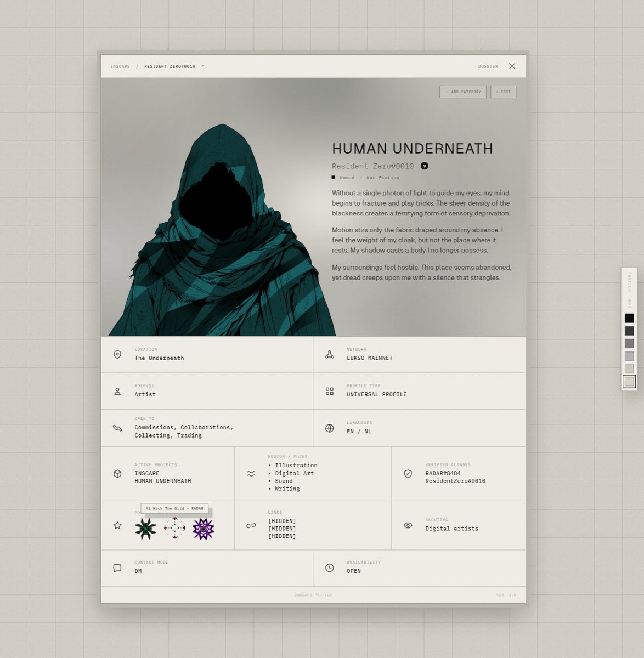The image size is (644, 658).
Task: Close the dossier with the X icon
Action: pyautogui.click(x=512, y=66)
